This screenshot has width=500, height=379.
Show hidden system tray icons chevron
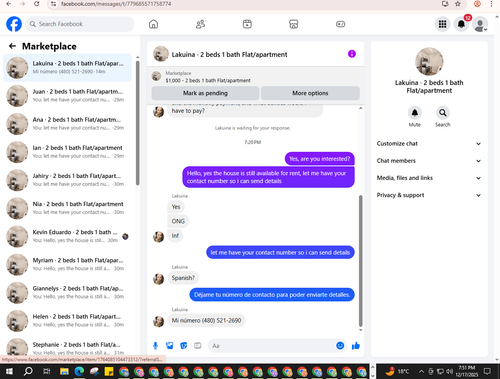(x=421, y=371)
